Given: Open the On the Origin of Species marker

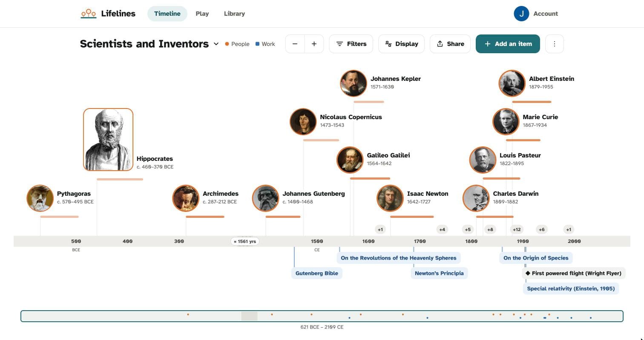Looking at the screenshot, I should point(536,258).
